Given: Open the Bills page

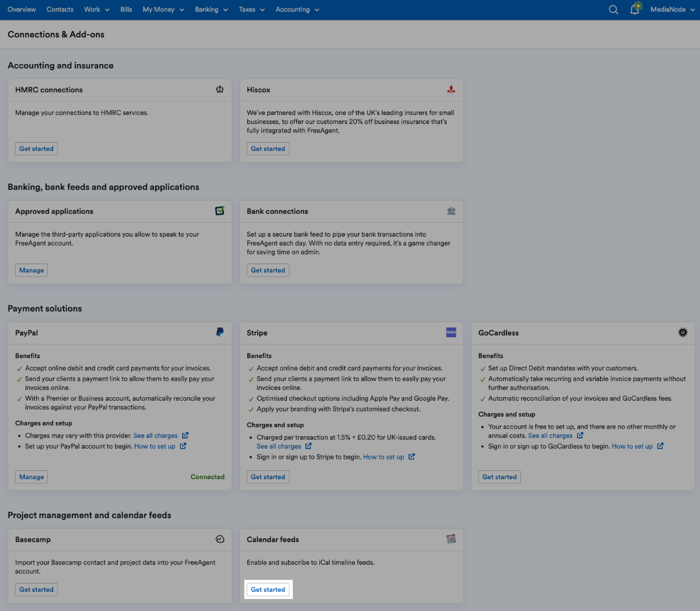Looking at the screenshot, I should pos(126,10).
